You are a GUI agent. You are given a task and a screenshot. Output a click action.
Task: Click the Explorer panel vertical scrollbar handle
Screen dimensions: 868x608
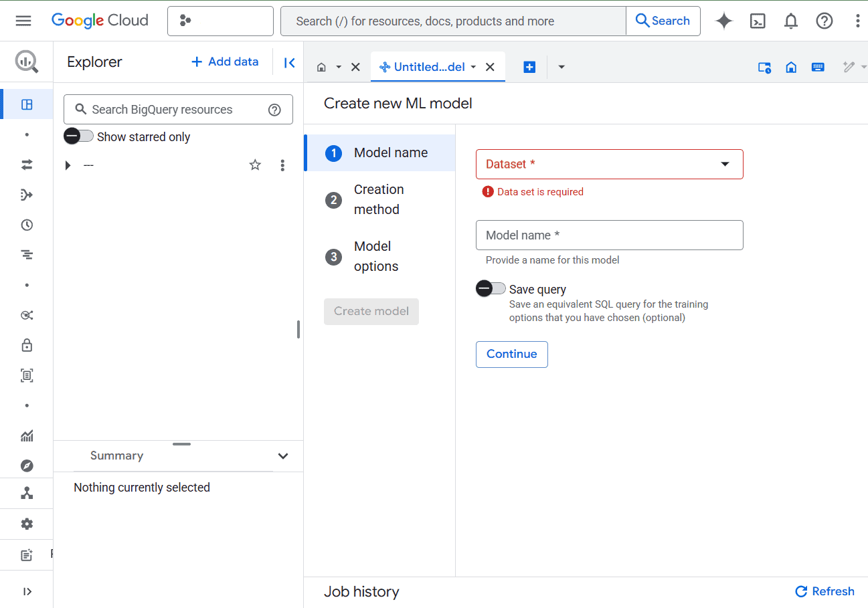click(298, 330)
